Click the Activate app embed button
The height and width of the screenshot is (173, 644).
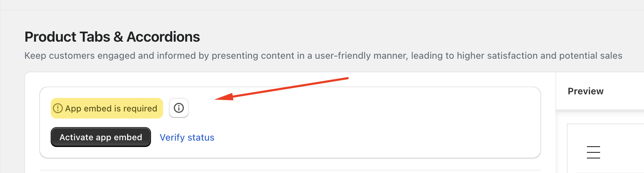[x=101, y=137]
